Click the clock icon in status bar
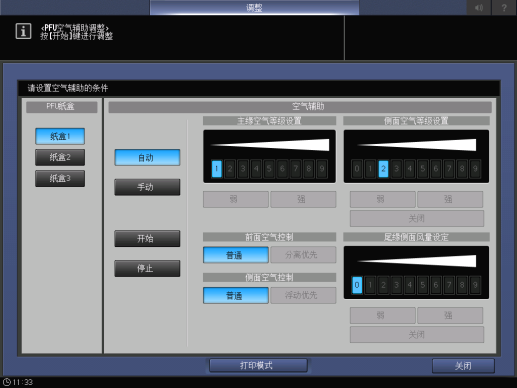 [x=7, y=382]
